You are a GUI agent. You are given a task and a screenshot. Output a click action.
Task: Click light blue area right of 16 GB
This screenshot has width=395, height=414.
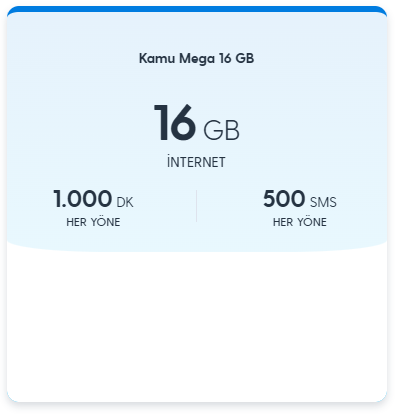tap(313, 127)
